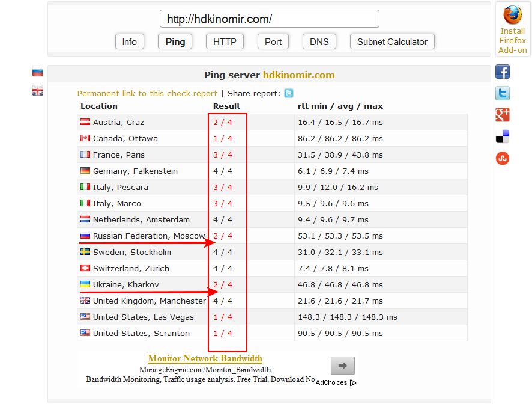Click AdChoices label
Screen dimensions: 532x404
click(331, 382)
